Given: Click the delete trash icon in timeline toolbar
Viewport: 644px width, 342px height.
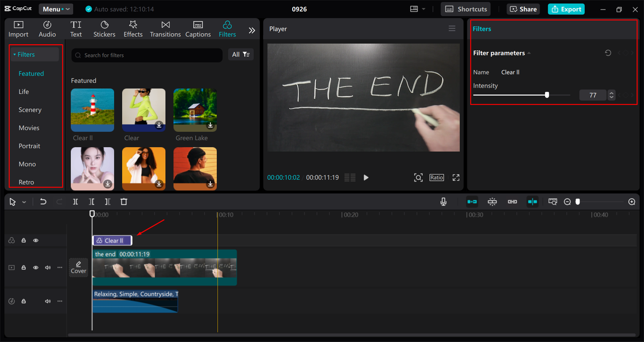Looking at the screenshot, I should tap(124, 202).
